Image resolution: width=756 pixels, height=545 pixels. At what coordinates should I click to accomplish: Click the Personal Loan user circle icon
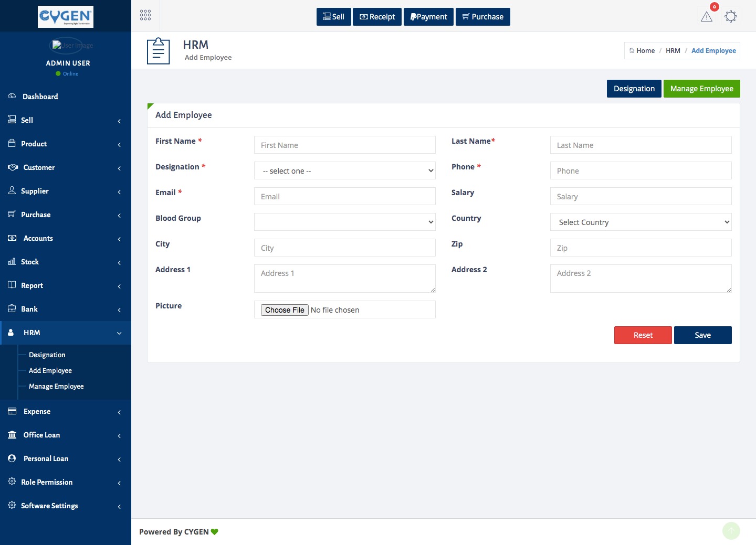click(x=12, y=458)
